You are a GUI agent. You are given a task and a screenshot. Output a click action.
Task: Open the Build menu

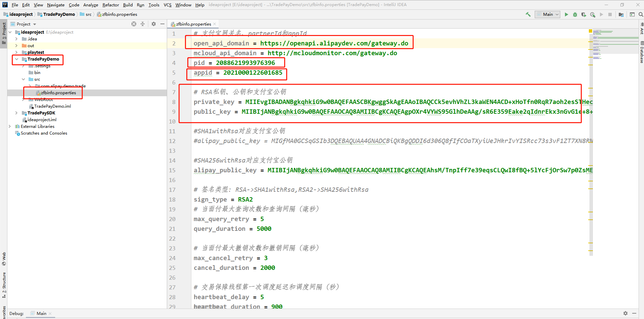[128, 5]
